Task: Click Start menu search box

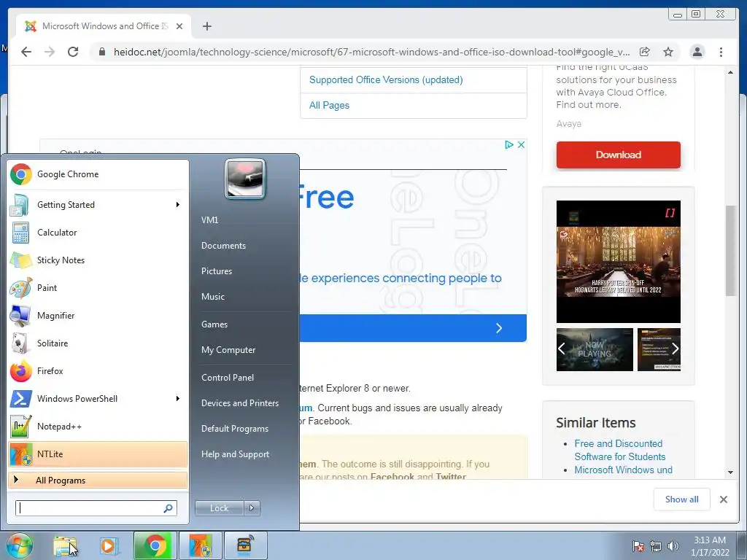Action: [x=96, y=508]
